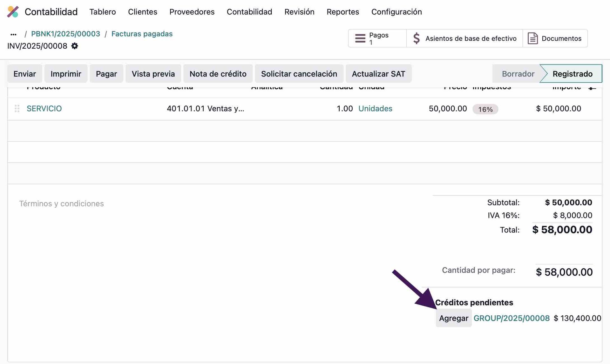Open account field 401.01.01 Ventas

click(206, 109)
